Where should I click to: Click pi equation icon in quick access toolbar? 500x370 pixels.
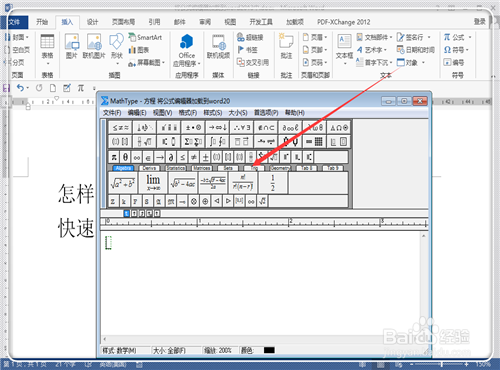81,88
